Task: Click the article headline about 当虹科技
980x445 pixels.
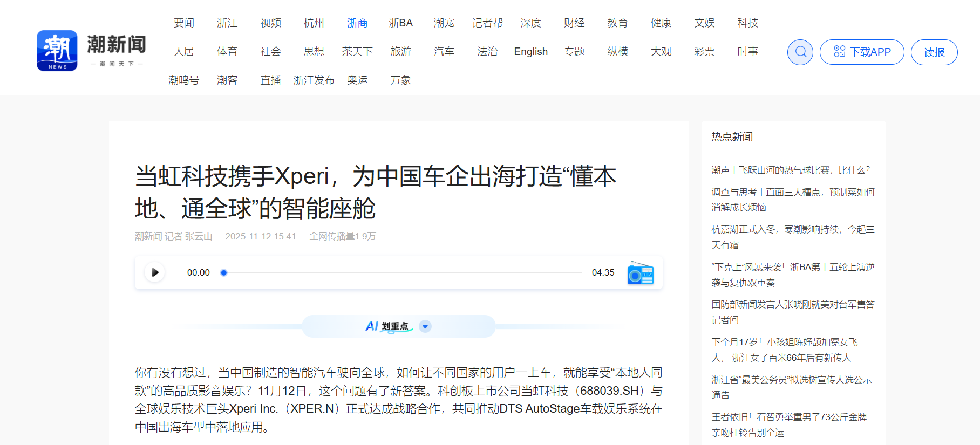Action: point(376,192)
